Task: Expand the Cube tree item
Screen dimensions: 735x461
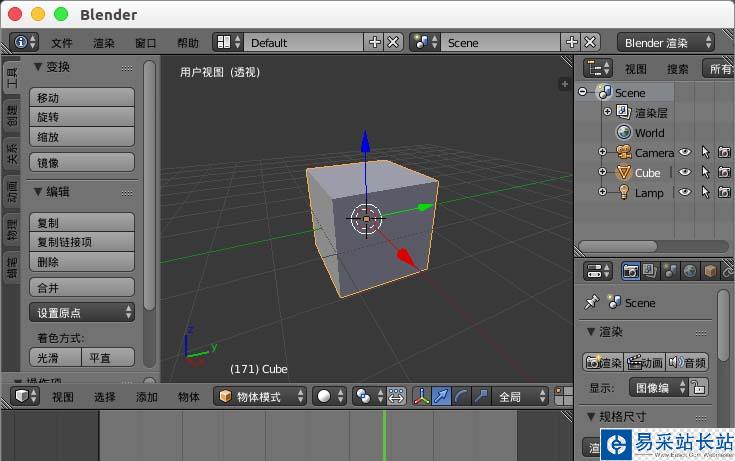Action: (x=602, y=172)
